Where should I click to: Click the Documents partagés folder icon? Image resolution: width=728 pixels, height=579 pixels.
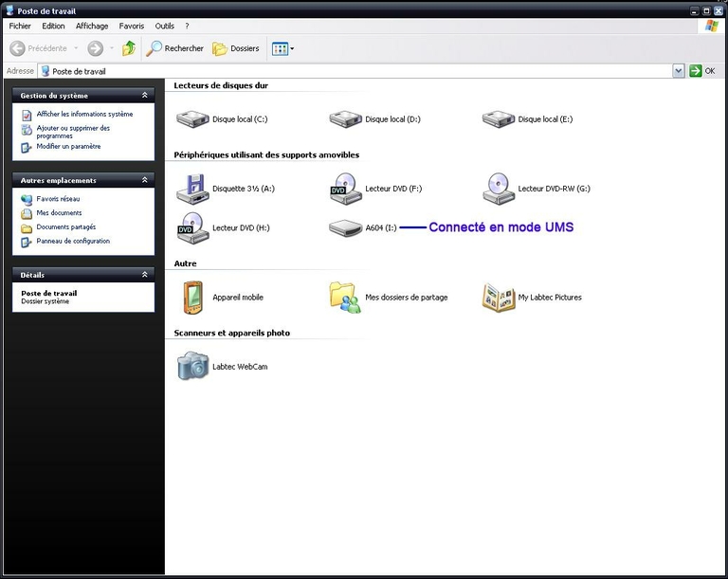[27, 228]
